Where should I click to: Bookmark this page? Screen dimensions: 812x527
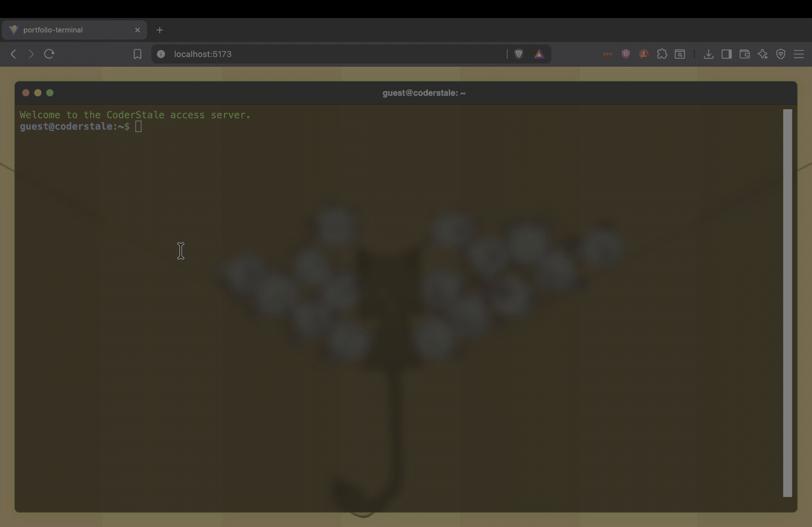tap(138, 54)
